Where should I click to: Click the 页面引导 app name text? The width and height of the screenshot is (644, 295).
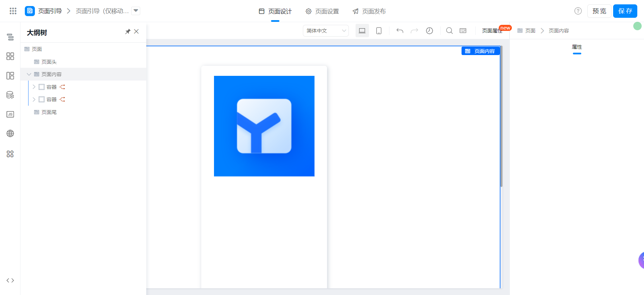click(x=50, y=11)
